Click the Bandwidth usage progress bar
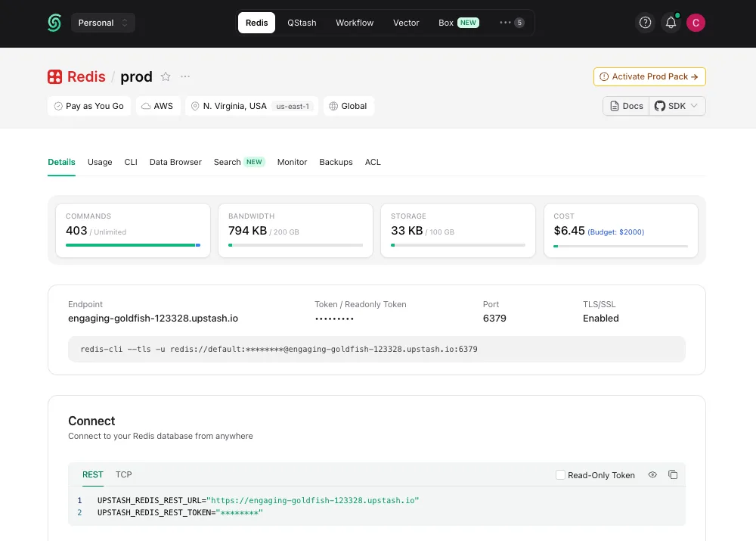 pos(296,245)
